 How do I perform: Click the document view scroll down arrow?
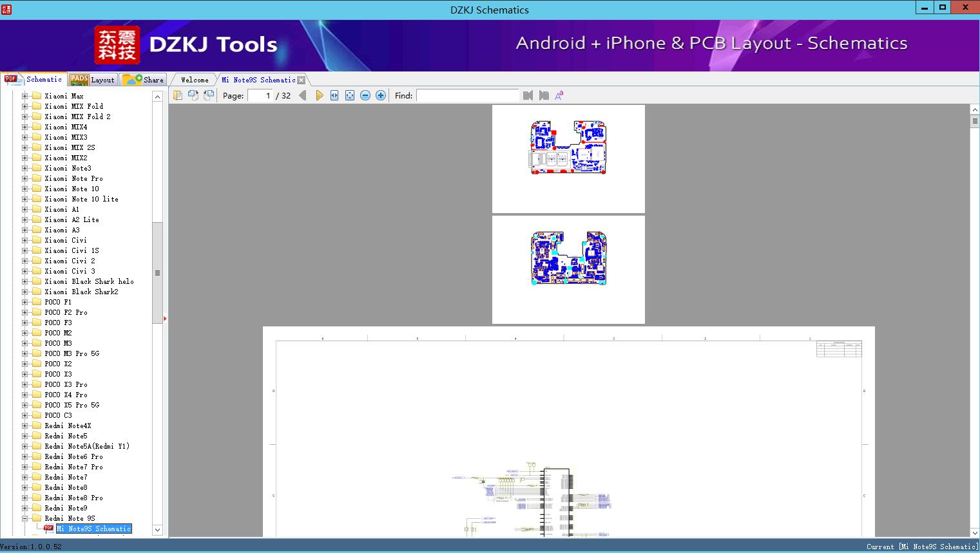(975, 532)
